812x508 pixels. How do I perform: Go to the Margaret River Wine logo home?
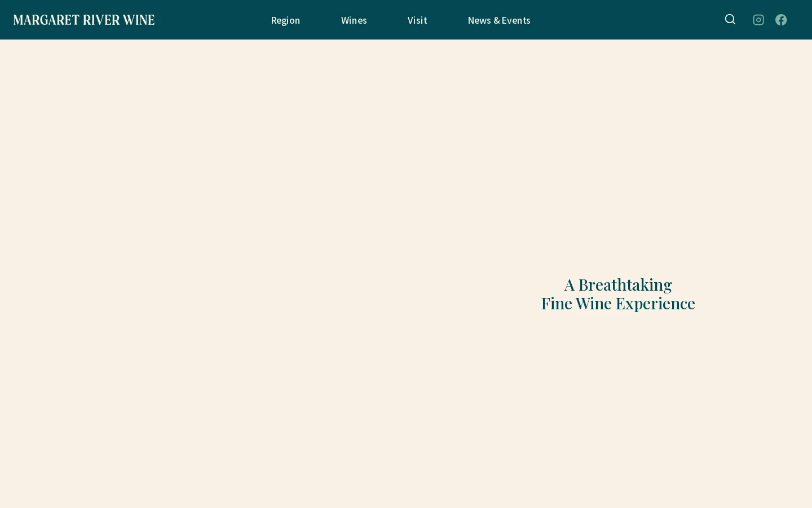pos(84,20)
